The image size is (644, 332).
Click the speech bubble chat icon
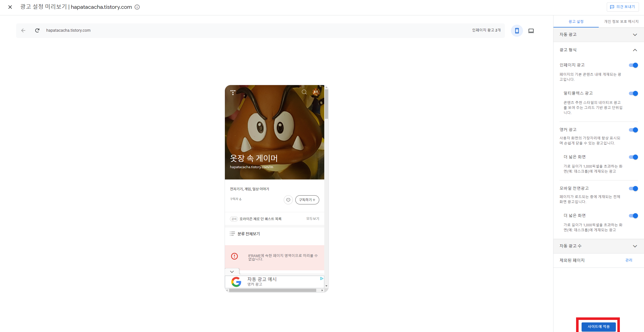[x=288, y=200]
